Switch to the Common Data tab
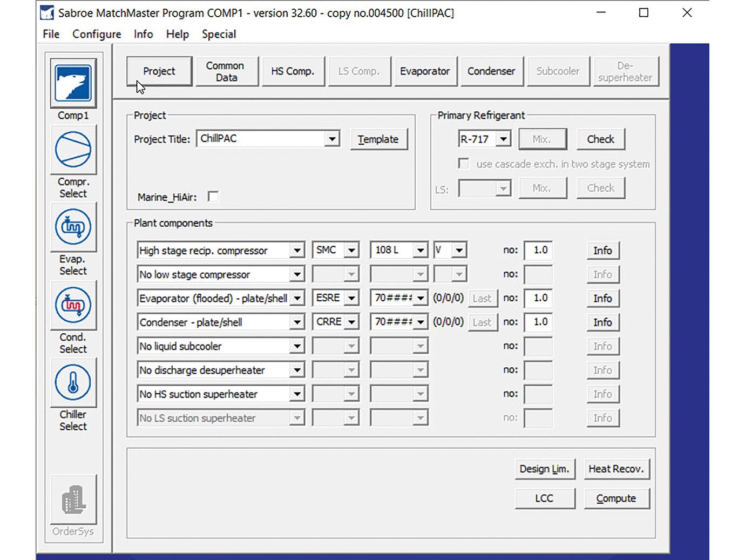 coord(227,71)
